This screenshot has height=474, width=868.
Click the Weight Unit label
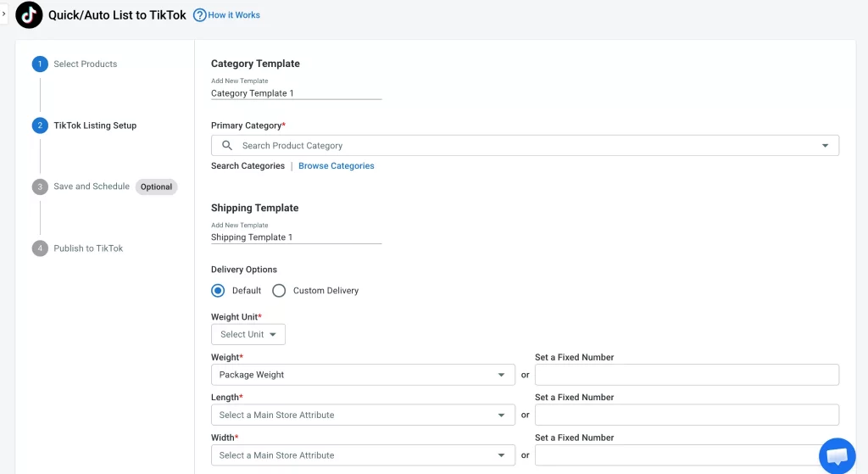pyautogui.click(x=236, y=317)
